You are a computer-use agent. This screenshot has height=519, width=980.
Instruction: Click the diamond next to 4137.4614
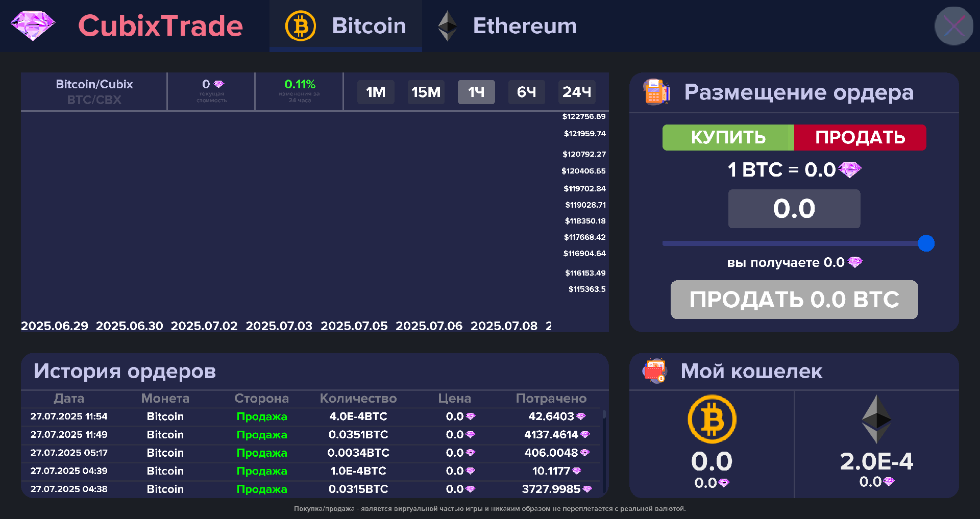(585, 435)
